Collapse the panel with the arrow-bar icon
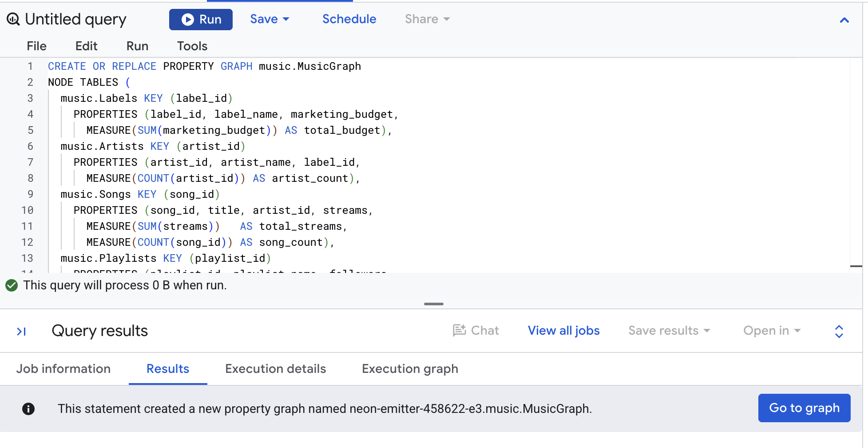Viewport: 868px width, 448px height. [21, 332]
